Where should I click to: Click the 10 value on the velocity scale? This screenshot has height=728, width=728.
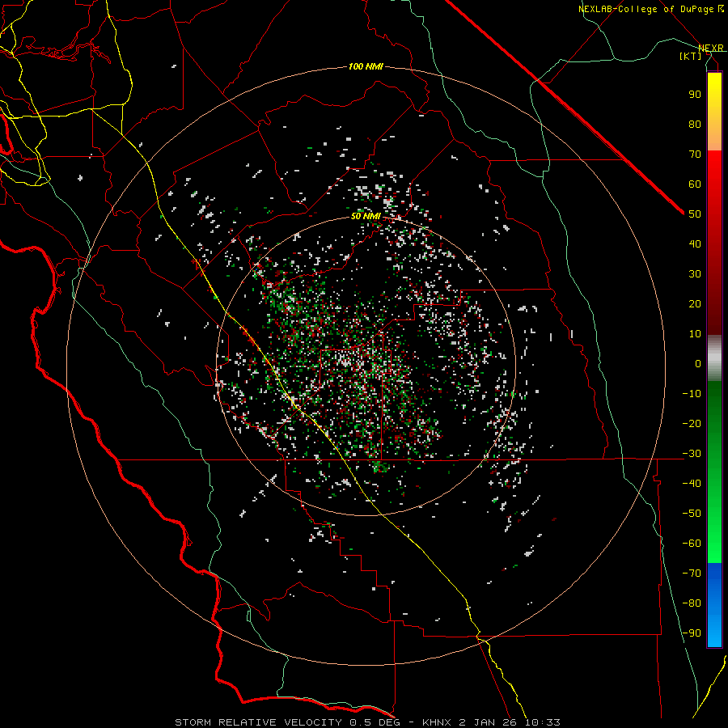[695, 334]
